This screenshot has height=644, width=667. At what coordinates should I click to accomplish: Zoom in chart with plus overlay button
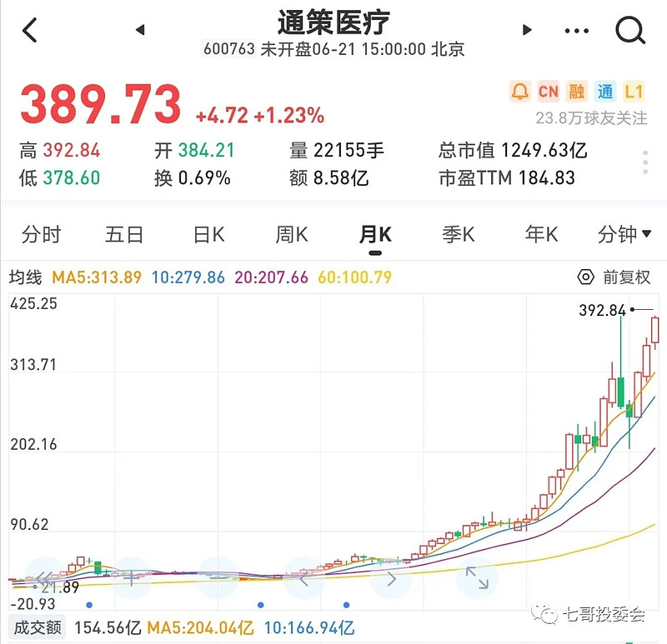(131, 577)
